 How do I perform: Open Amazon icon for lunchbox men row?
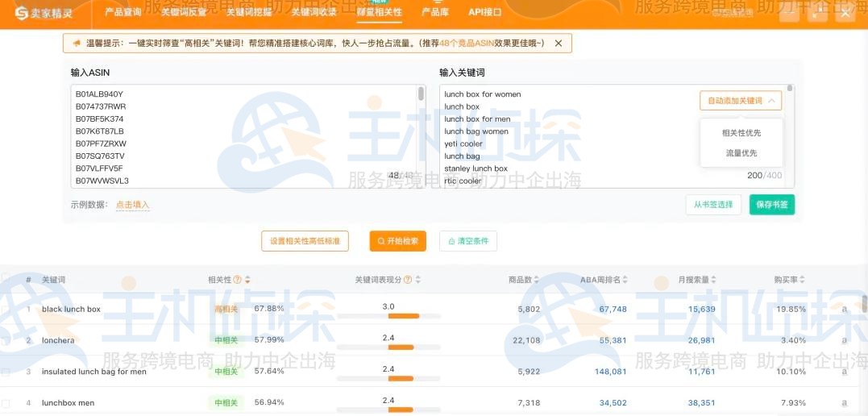(x=844, y=403)
